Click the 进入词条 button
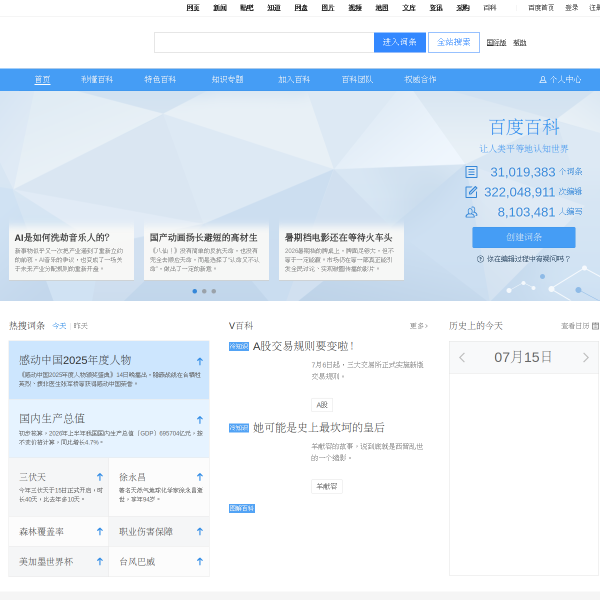The height and width of the screenshot is (600, 600). click(400, 42)
